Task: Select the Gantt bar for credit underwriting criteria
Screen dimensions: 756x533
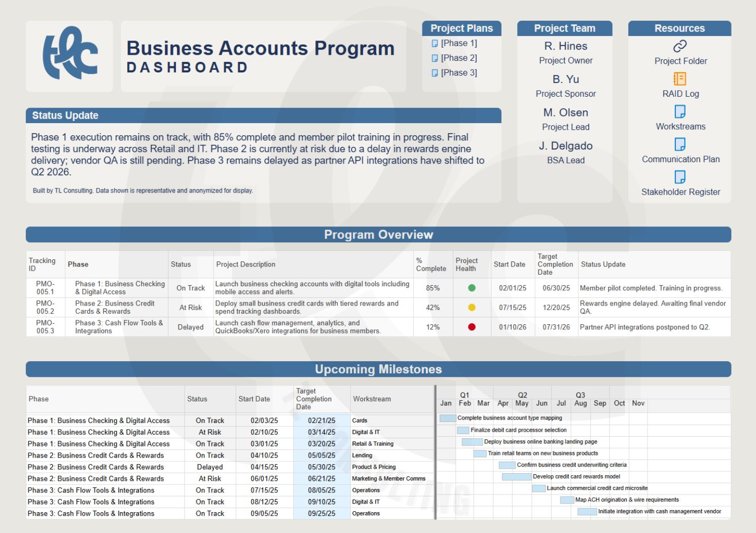Action: [507, 465]
